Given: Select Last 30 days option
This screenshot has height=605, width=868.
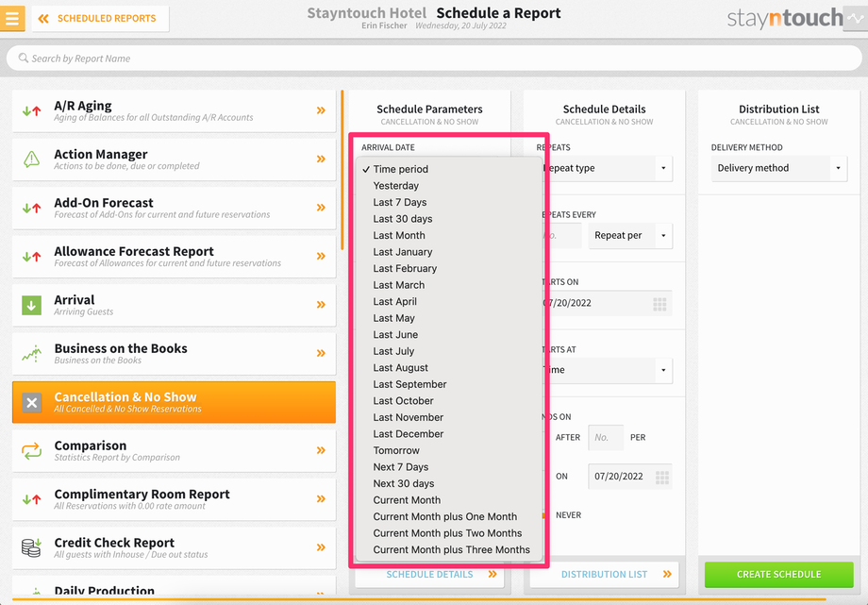Looking at the screenshot, I should (448, 219).
